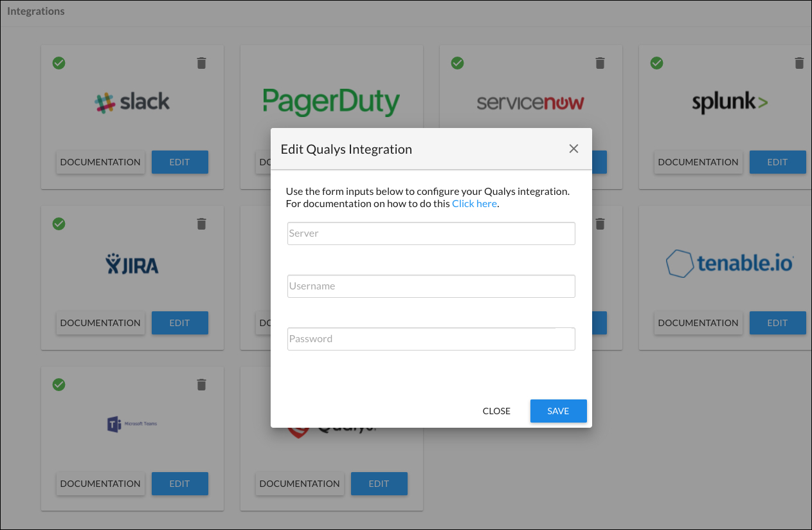The height and width of the screenshot is (530, 812).
Task: Click the green check icon on the Slack card
Action: coord(59,63)
